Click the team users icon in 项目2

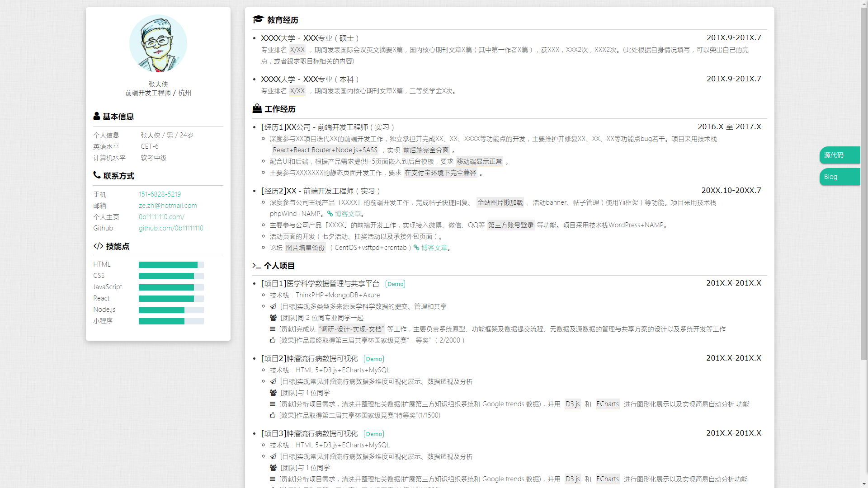(x=273, y=393)
